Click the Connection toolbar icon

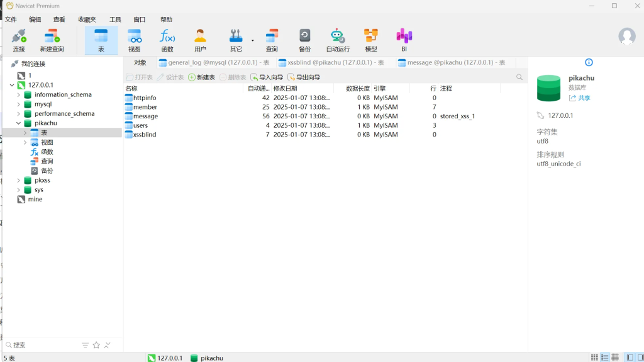[19, 40]
